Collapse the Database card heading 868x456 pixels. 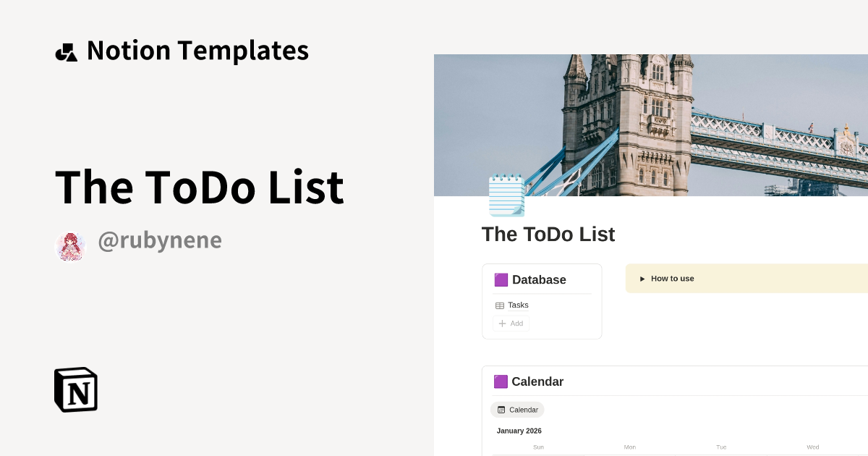click(539, 280)
